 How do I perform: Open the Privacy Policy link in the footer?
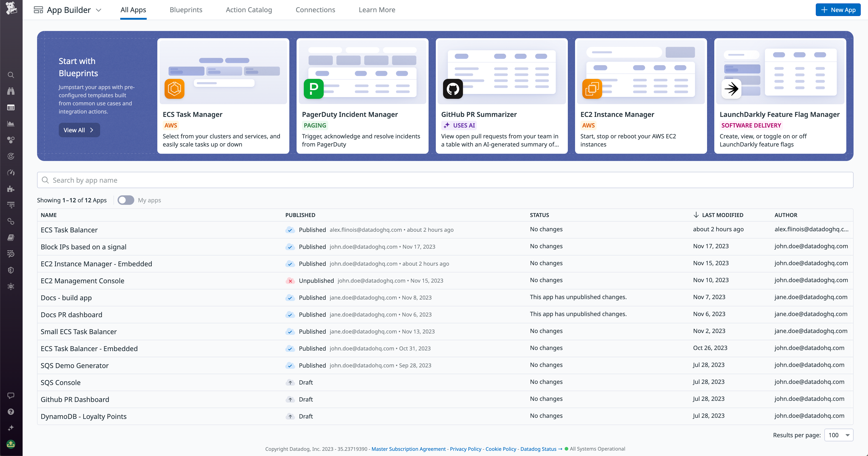click(x=465, y=449)
